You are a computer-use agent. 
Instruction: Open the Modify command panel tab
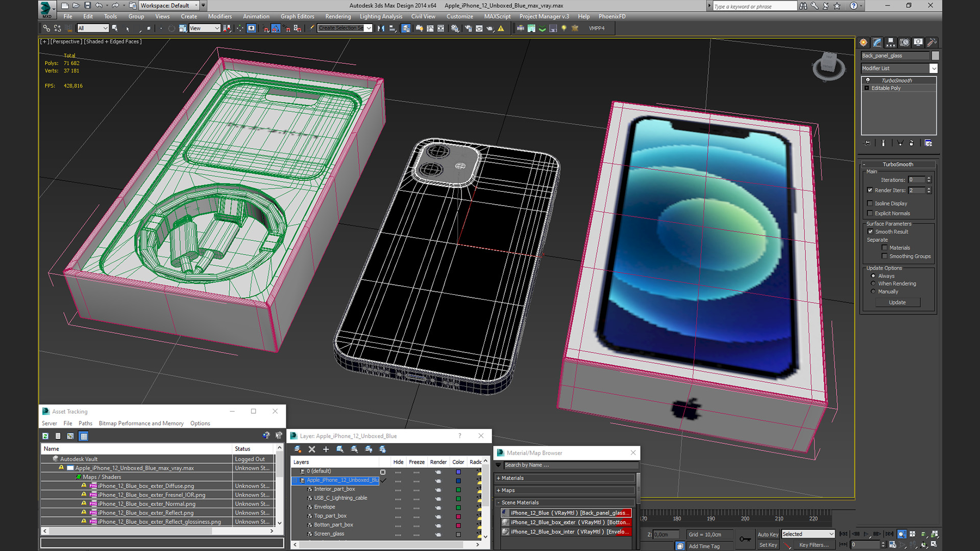(x=877, y=42)
